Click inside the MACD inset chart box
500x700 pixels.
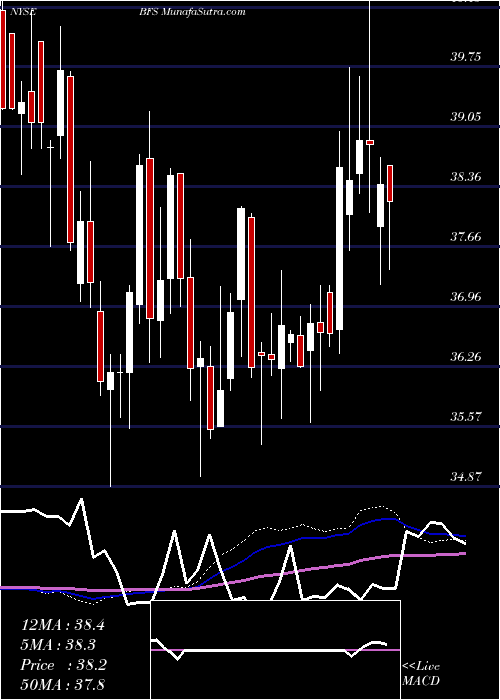pos(275,650)
